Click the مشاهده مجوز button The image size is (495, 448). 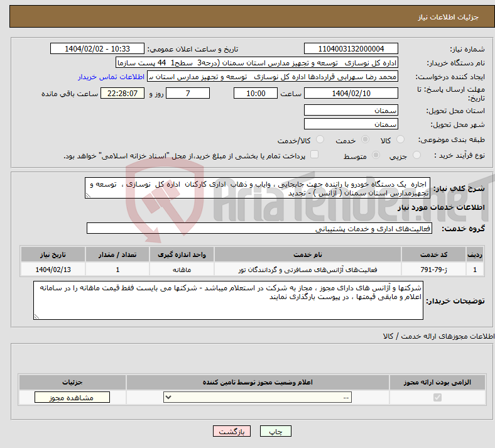pyautogui.click(x=72, y=397)
